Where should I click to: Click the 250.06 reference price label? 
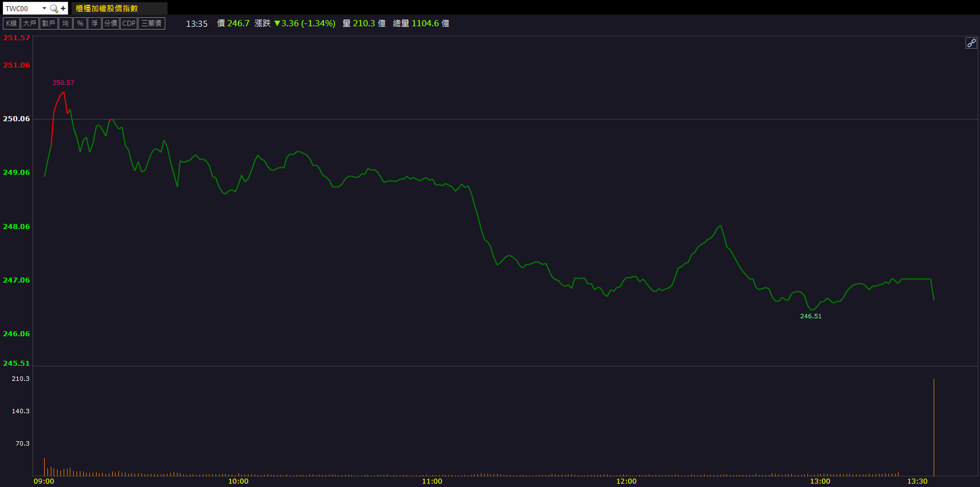click(16, 119)
